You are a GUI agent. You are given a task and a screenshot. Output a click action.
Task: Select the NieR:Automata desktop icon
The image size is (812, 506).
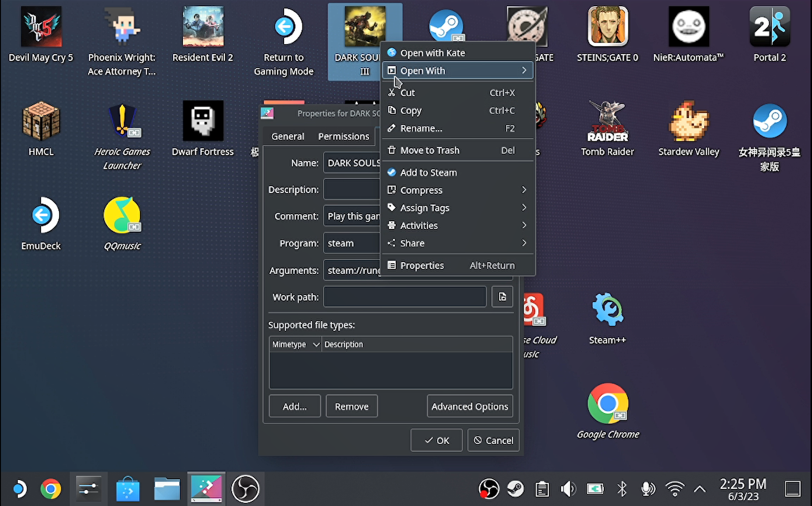click(x=689, y=27)
